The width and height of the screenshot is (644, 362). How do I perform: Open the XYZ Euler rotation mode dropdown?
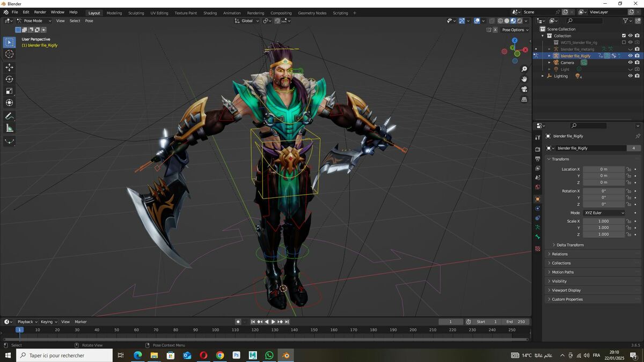[x=604, y=213]
